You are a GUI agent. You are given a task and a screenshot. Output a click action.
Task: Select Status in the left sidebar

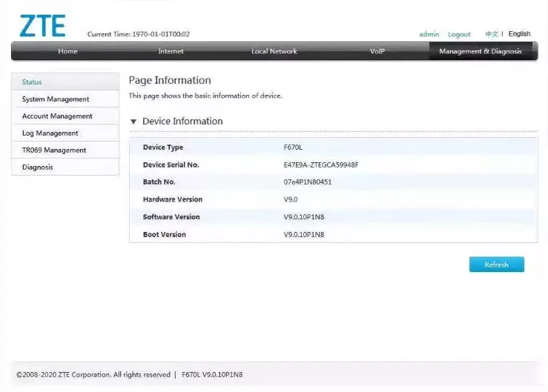32,82
